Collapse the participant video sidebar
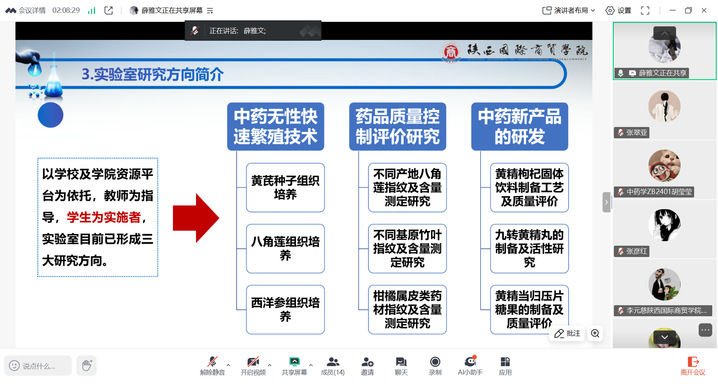The width and height of the screenshot is (718, 384). click(606, 202)
